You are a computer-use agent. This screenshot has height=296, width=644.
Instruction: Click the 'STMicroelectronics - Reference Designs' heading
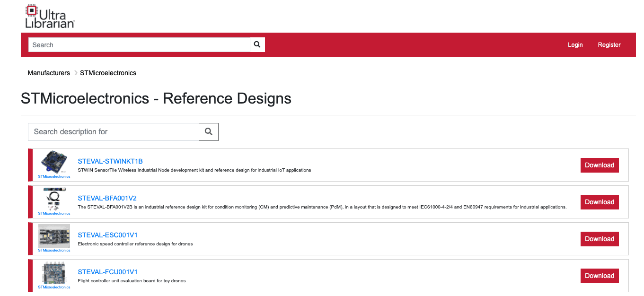click(156, 98)
